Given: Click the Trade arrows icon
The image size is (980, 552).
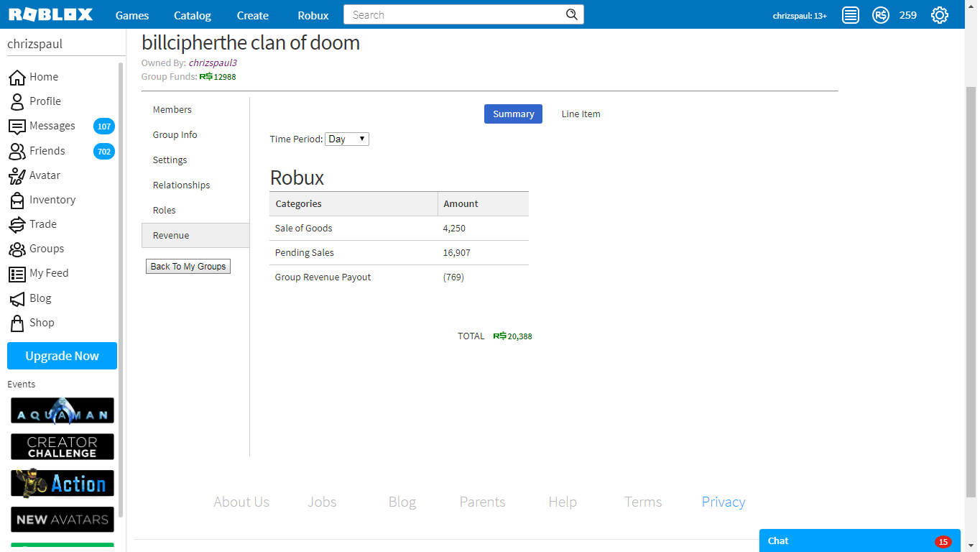Looking at the screenshot, I should [x=17, y=224].
